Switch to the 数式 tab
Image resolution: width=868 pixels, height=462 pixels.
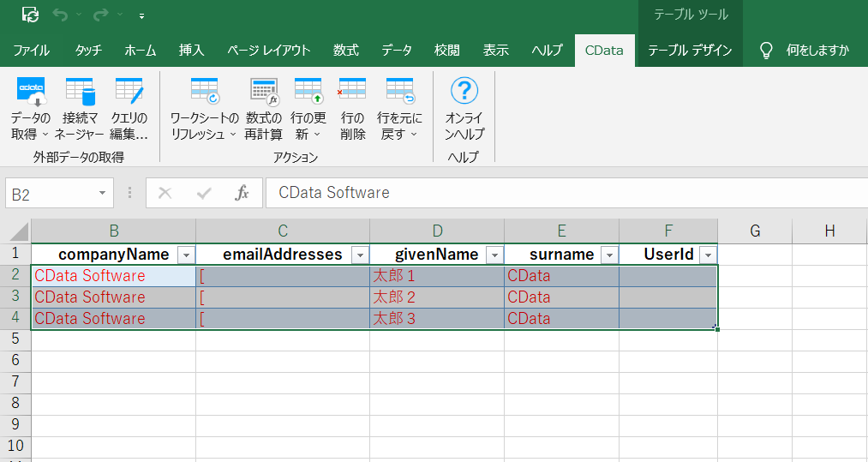click(346, 51)
